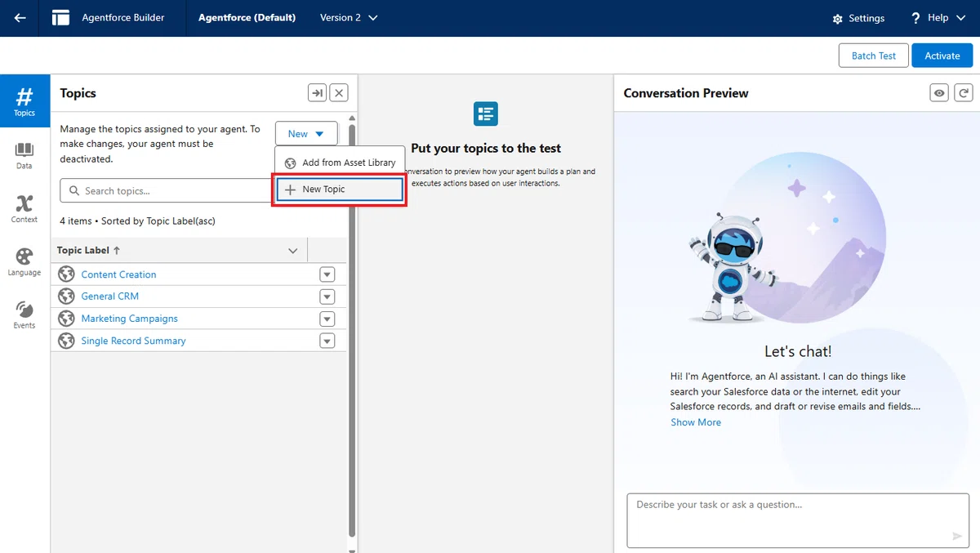This screenshot has width=980, height=553.
Task: Focus the Search topics field
Action: pos(166,191)
